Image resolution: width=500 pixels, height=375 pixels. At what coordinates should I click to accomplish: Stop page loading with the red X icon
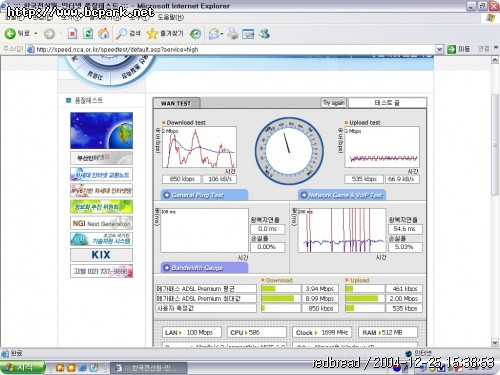tap(72, 34)
